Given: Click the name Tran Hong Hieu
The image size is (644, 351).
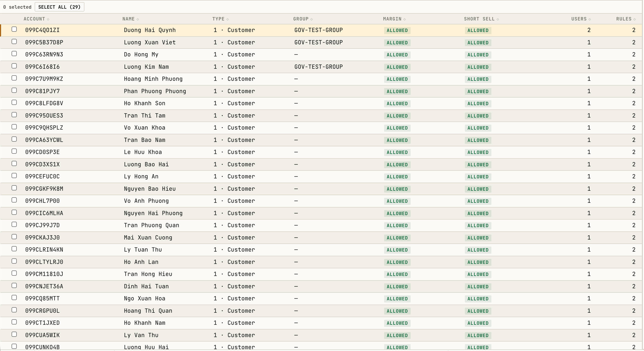Looking at the screenshot, I should point(148,274).
